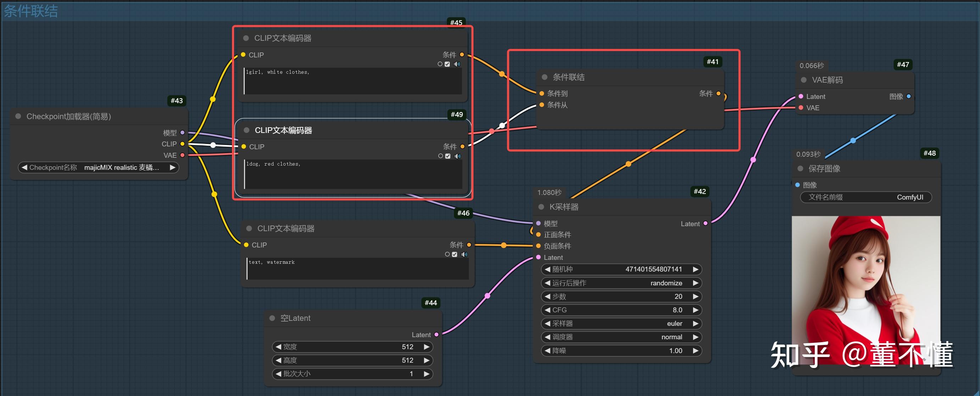The height and width of the screenshot is (396, 980).
Task: Click the circle icon in node #45
Action: tap(440, 64)
